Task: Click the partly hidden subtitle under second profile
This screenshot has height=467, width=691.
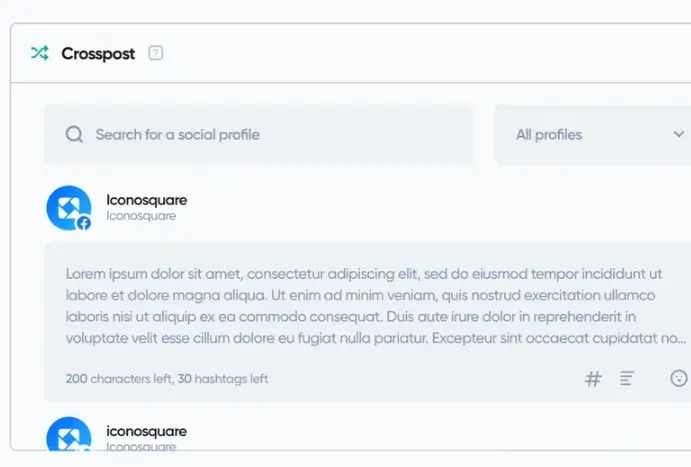Action: pos(141,446)
